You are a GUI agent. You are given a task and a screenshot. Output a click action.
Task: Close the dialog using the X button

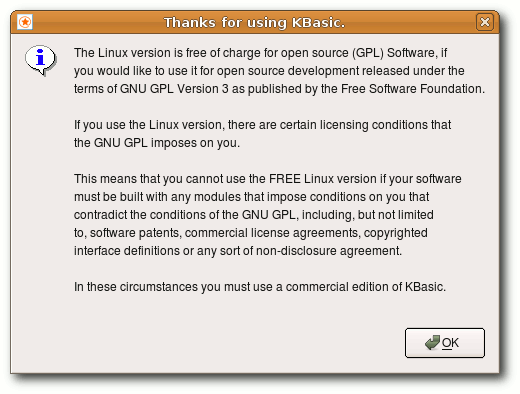pyautogui.click(x=485, y=22)
